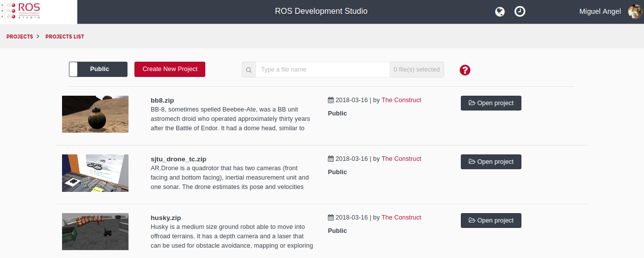Click The Construct link for bb8.zip

pos(401,100)
